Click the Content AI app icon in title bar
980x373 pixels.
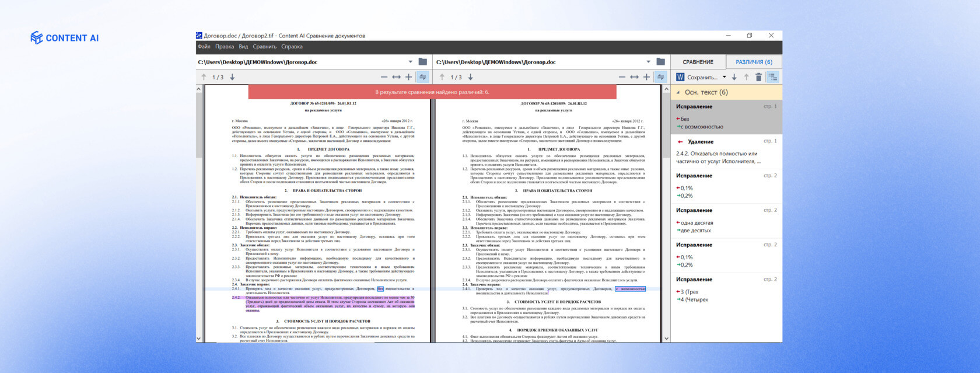[199, 36]
